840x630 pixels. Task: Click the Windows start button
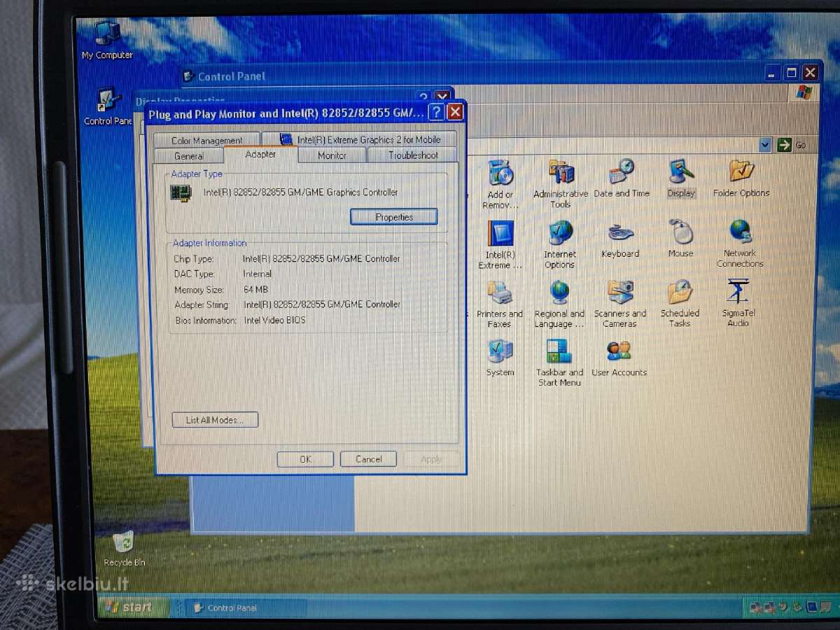[x=133, y=607]
